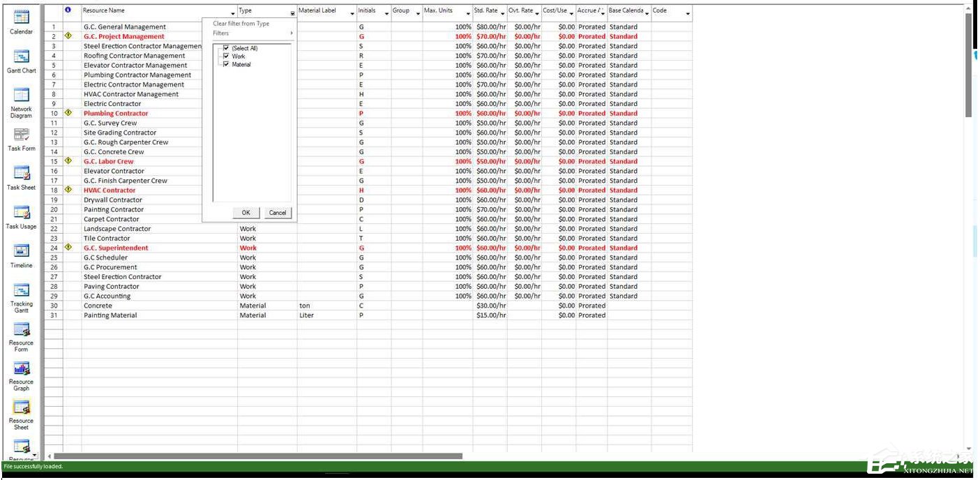Click overallocation warning icon for Plumbing Contractor row
Image resolution: width=980 pixels, height=480 pixels.
[x=68, y=113]
